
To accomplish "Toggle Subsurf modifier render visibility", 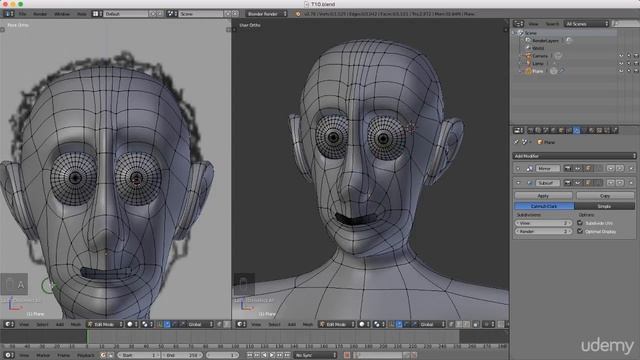I will tap(567, 182).
